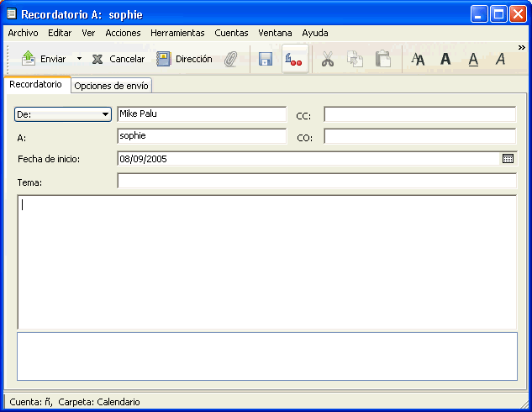
Task: Click the Fecha de inicio date field
Action: point(308,159)
